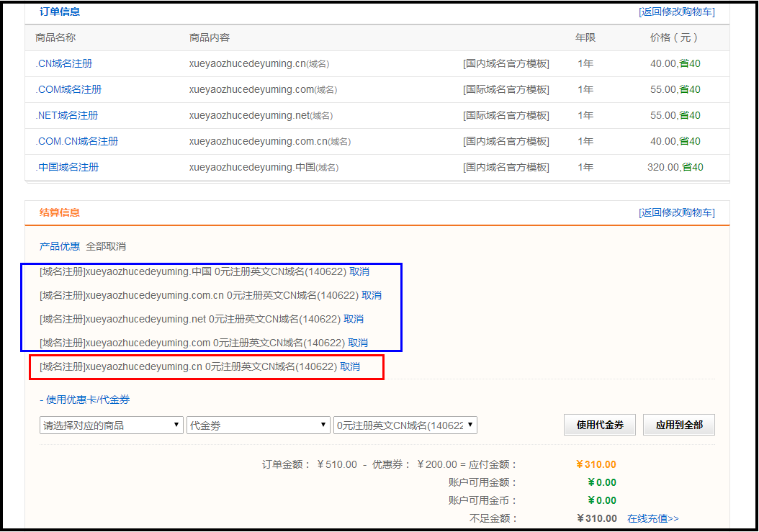Viewport: 759px width, 532px height.
Task: Cancel discount for xueyaozhucedeyuming.net
Action: tap(354, 319)
